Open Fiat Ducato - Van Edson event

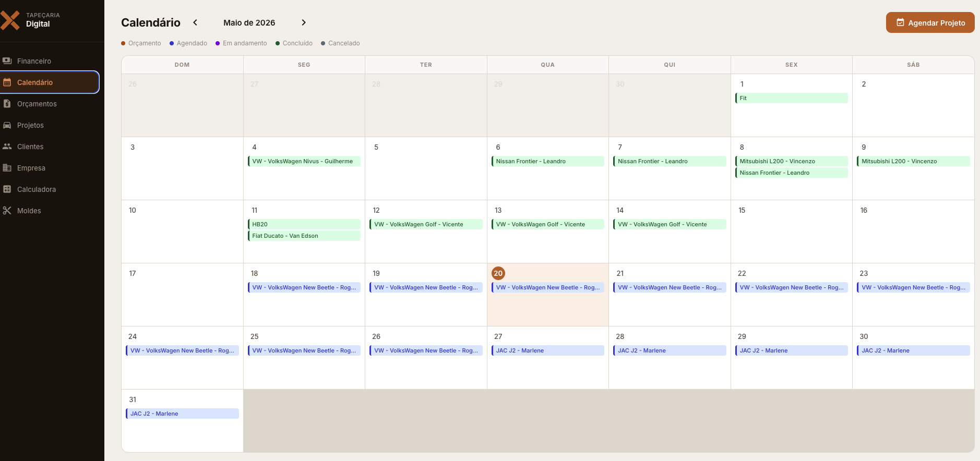(x=304, y=236)
